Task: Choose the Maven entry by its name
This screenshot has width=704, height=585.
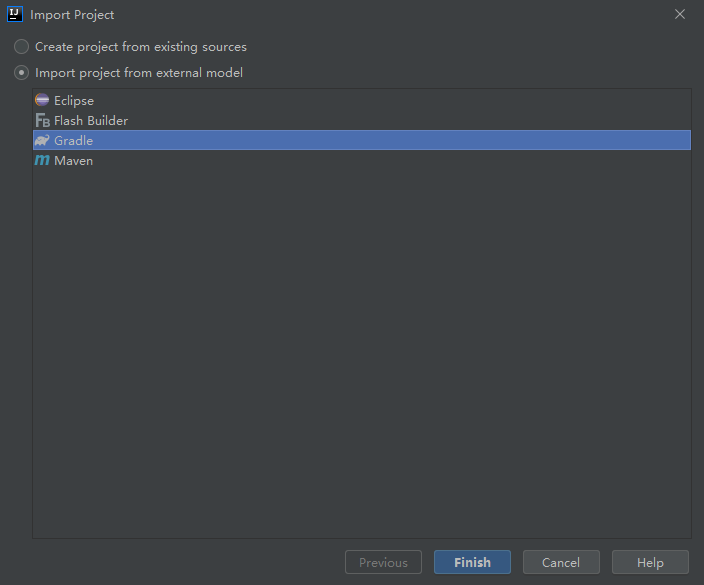Action: coord(73,160)
